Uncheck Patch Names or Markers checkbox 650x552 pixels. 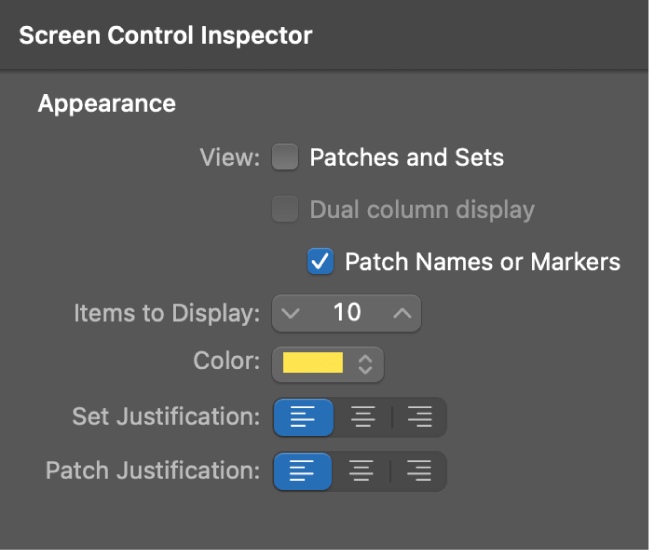(320, 261)
